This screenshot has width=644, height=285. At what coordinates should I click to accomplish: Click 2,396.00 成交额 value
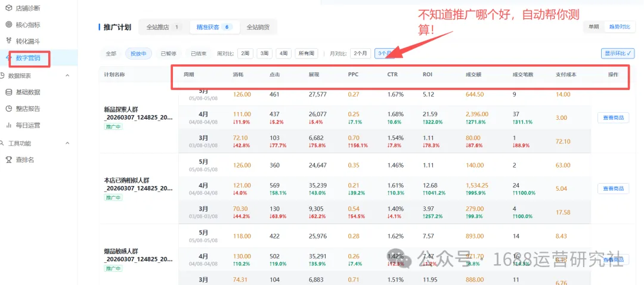click(477, 114)
